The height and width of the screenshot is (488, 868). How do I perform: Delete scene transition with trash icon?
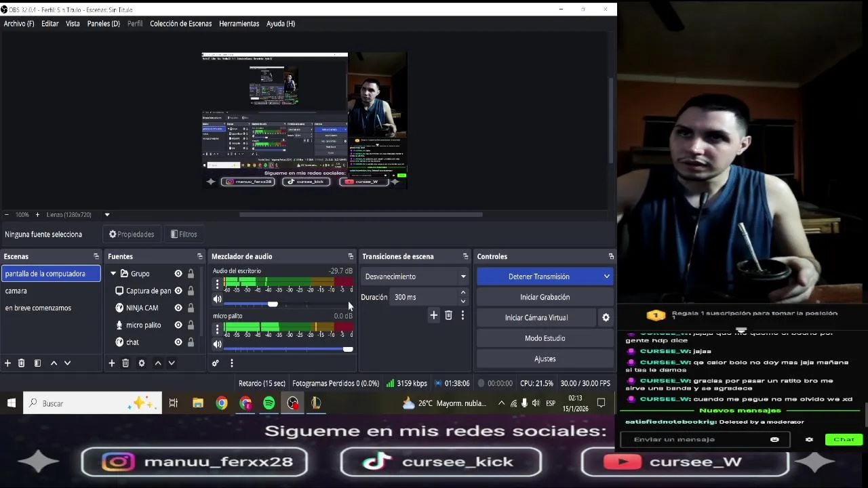pyautogui.click(x=448, y=315)
